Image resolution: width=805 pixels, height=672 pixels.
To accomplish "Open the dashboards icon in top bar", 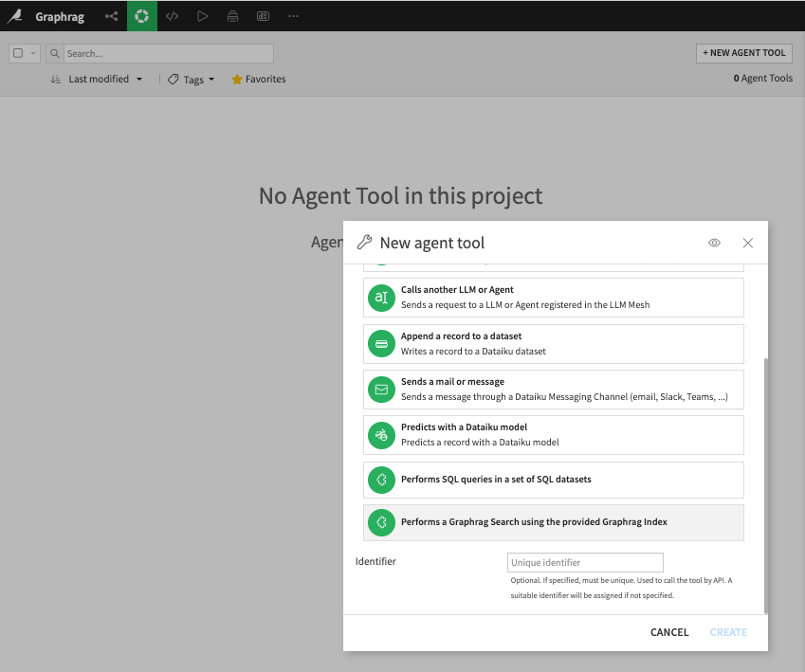I will pyautogui.click(x=263, y=16).
